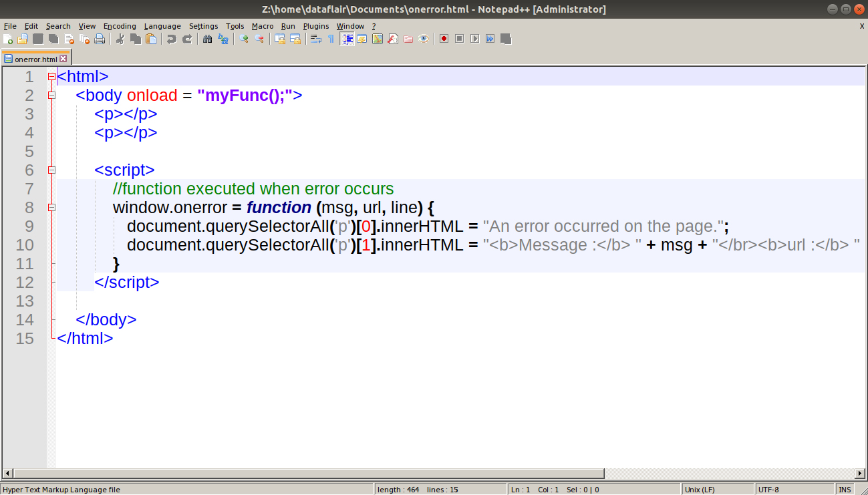868x495 pixels.
Task: Collapse the script fold on line 6
Action: 51,170
